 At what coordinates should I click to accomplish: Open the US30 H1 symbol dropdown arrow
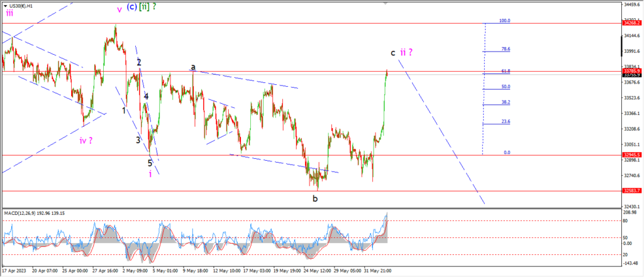(4, 5)
